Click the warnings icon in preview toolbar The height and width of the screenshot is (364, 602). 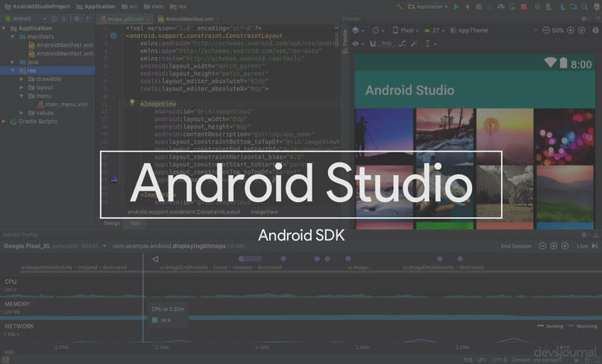pyautogui.click(x=595, y=30)
